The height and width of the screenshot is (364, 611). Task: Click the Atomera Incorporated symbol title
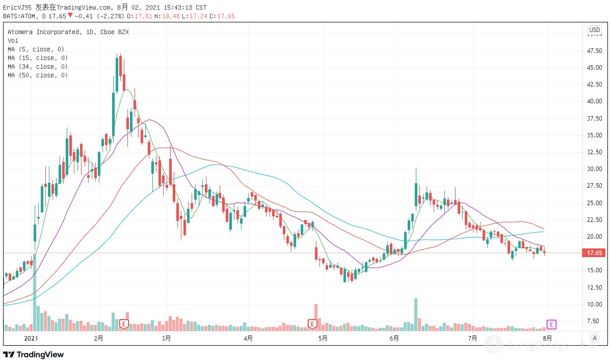(43, 32)
